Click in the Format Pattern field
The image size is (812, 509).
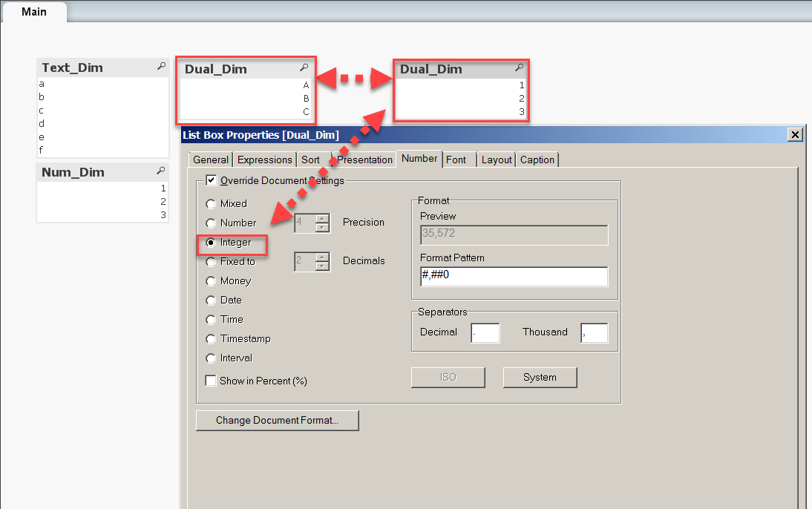click(x=514, y=276)
